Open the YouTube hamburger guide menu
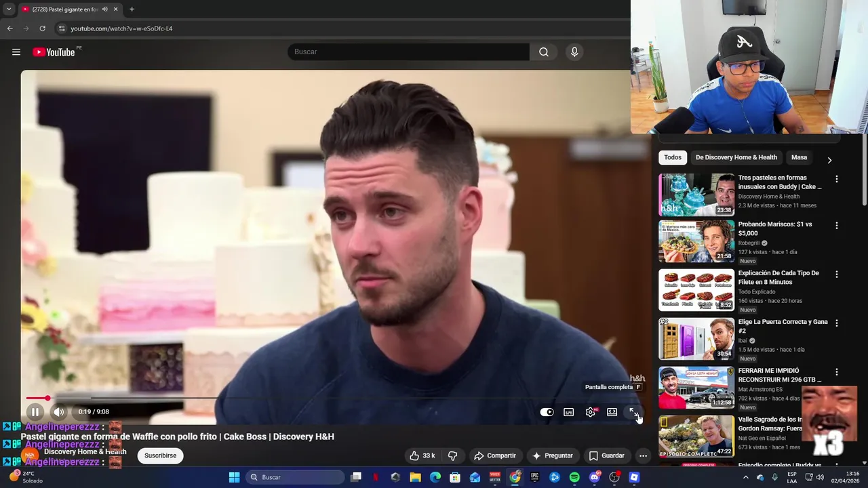The height and width of the screenshot is (488, 868). pyautogui.click(x=16, y=52)
